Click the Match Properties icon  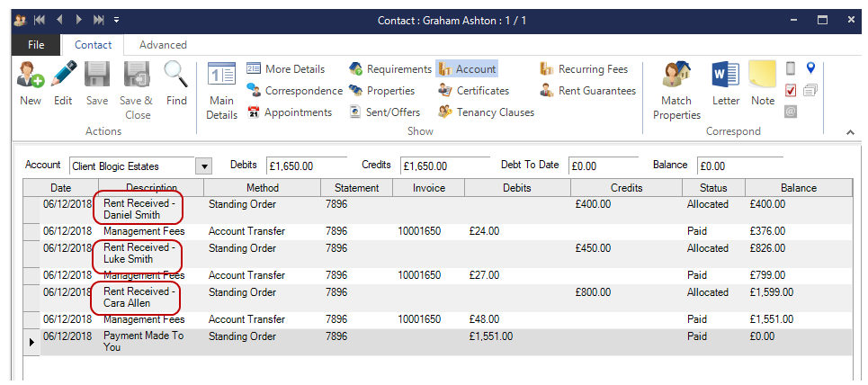click(x=676, y=91)
